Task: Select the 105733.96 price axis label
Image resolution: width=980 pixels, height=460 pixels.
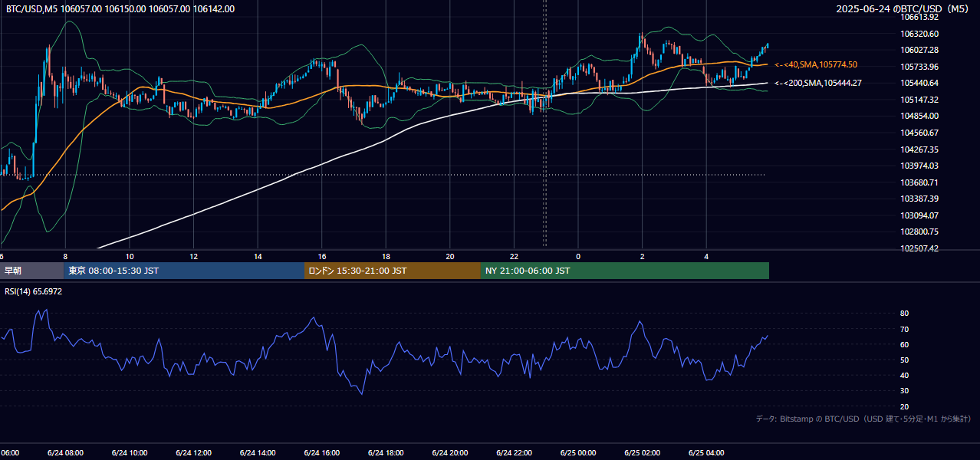Action: pyautogui.click(x=919, y=67)
